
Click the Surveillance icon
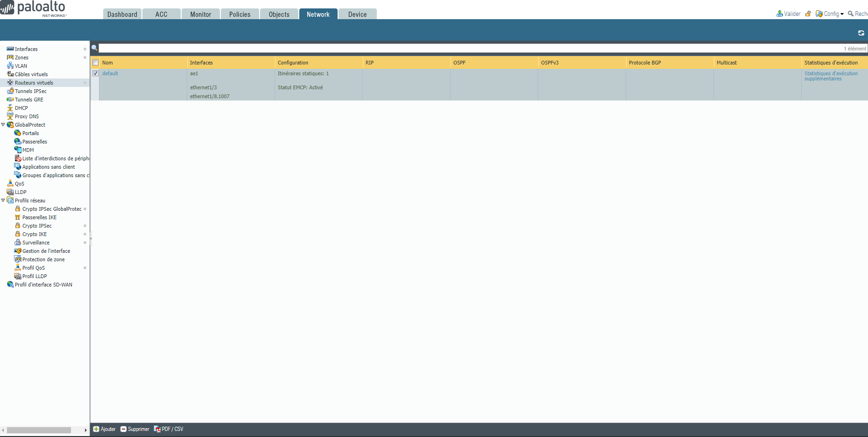(x=18, y=243)
